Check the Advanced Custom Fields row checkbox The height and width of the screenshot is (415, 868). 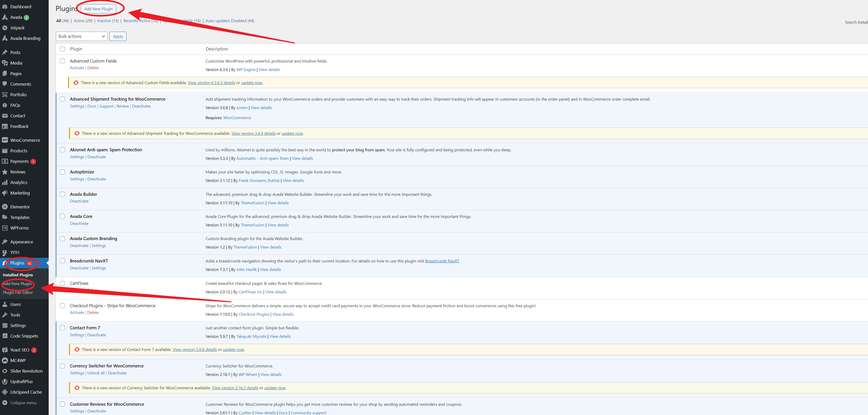coord(63,61)
